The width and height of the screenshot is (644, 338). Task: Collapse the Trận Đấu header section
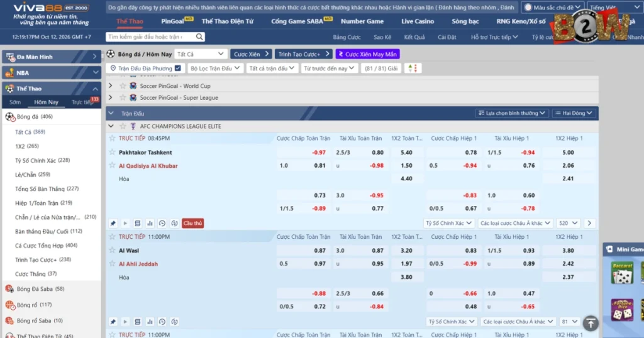pyautogui.click(x=111, y=113)
